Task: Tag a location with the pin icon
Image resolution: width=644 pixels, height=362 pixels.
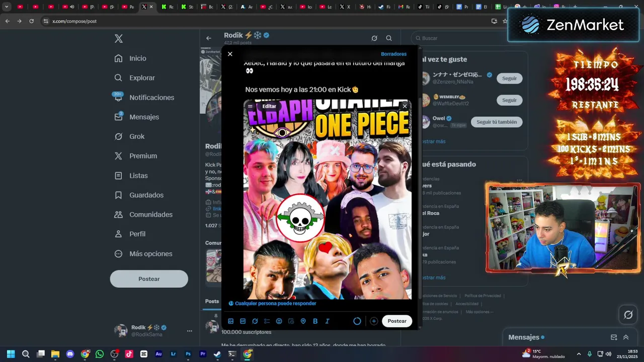Action: pyautogui.click(x=303, y=321)
